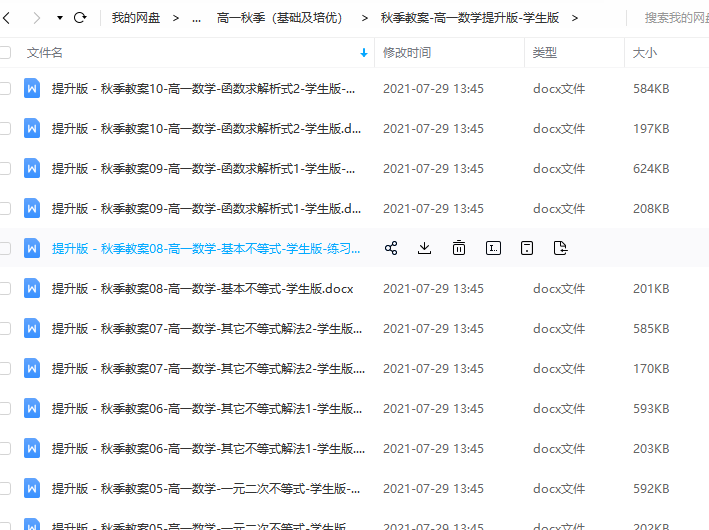
Task: Go forward using the right arrow
Action: (37, 18)
